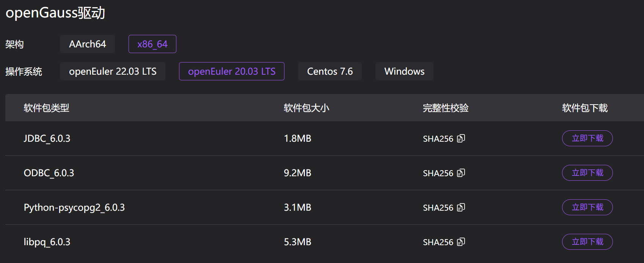Screen dimensions: 644x263
Task: Select AArch64 architecture
Action: (x=87, y=44)
